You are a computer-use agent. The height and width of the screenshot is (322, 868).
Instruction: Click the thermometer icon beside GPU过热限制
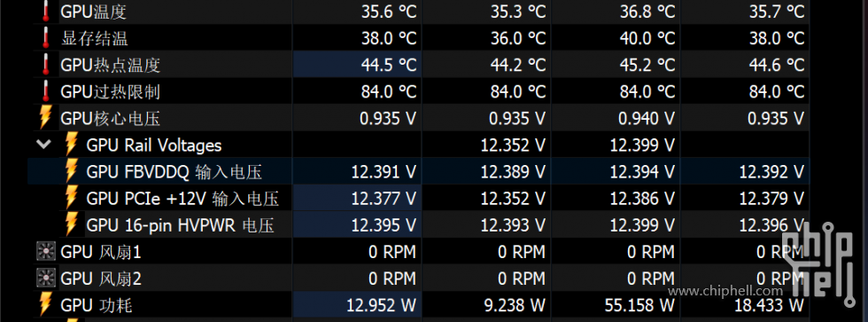[45, 90]
